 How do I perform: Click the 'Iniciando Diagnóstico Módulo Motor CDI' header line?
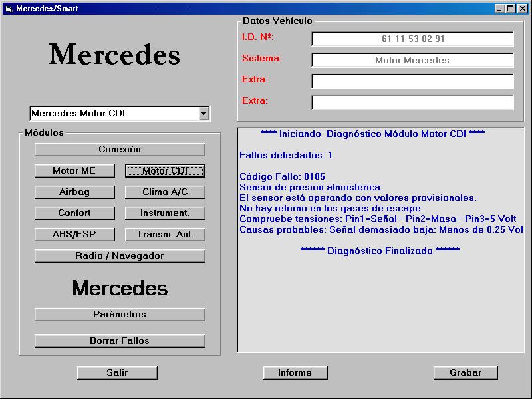point(372,134)
